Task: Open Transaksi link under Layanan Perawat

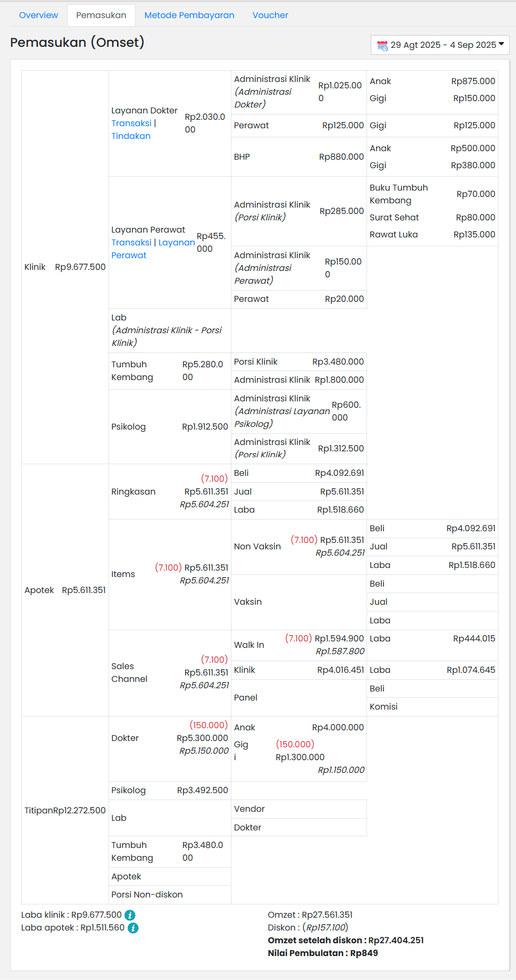Action: 131,242
